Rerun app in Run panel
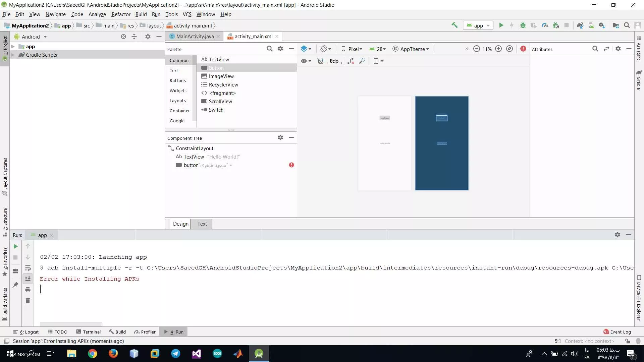The image size is (644, 362). (x=15, y=246)
